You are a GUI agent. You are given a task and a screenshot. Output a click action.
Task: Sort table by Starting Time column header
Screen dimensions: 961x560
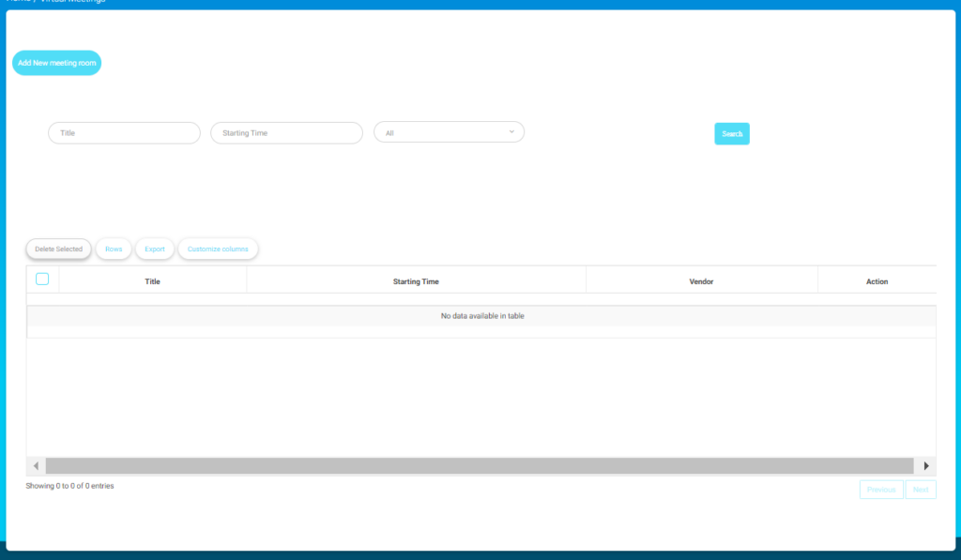coord(416,281)
